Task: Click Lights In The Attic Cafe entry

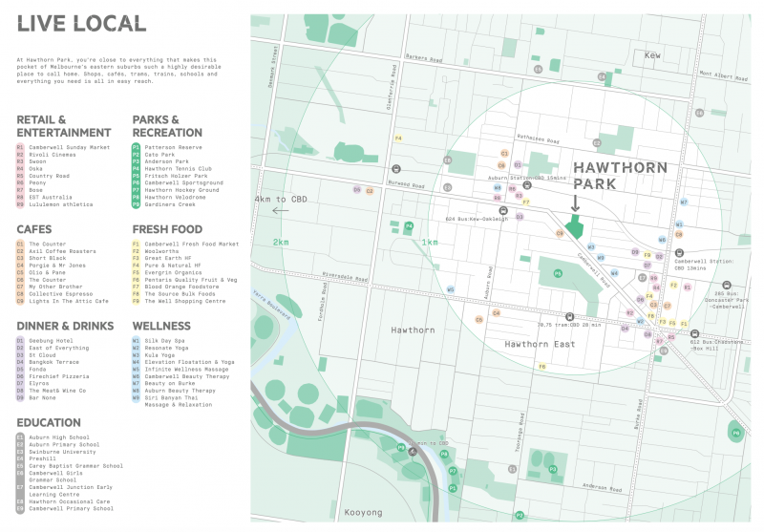Action: [x=69, y=301]
